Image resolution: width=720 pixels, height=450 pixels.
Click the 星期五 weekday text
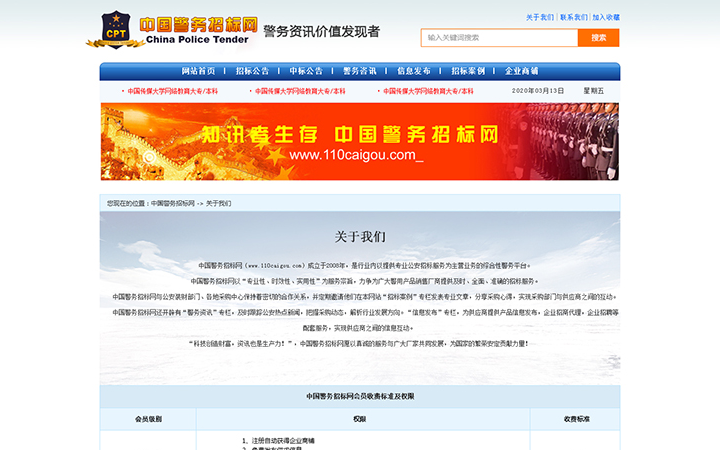click(594, 91)
